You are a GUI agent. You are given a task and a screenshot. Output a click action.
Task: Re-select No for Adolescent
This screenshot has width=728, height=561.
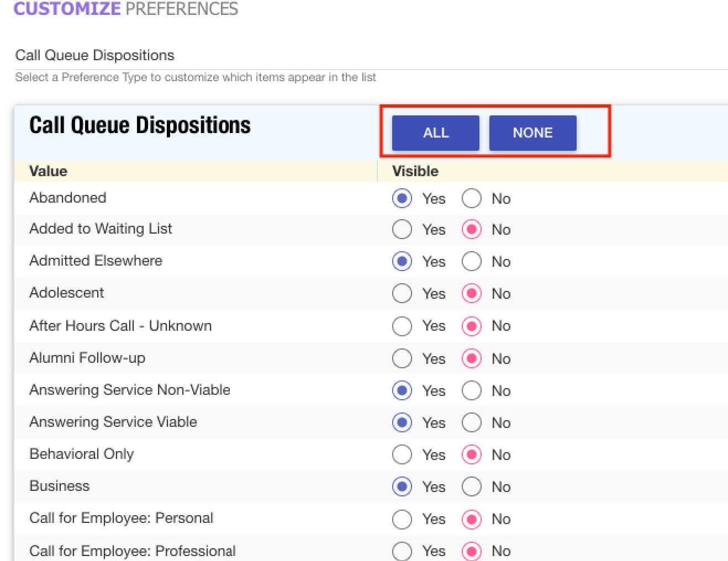[471, 293]
